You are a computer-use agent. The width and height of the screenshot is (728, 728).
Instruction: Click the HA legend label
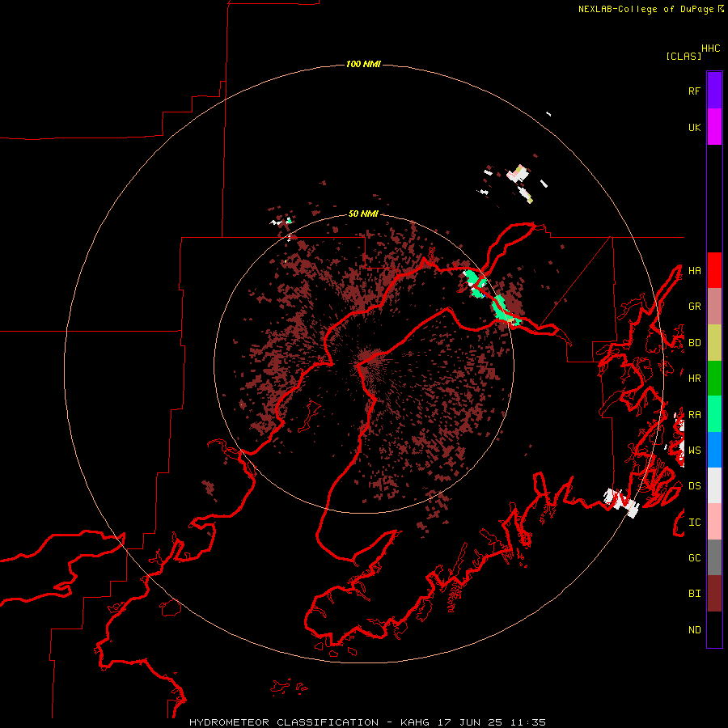coord(694,270)
